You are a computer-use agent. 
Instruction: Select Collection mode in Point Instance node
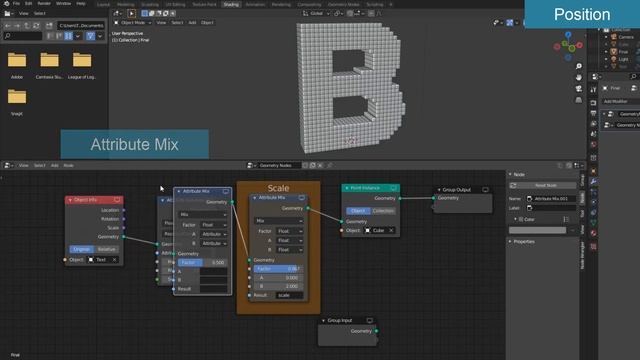383,211
